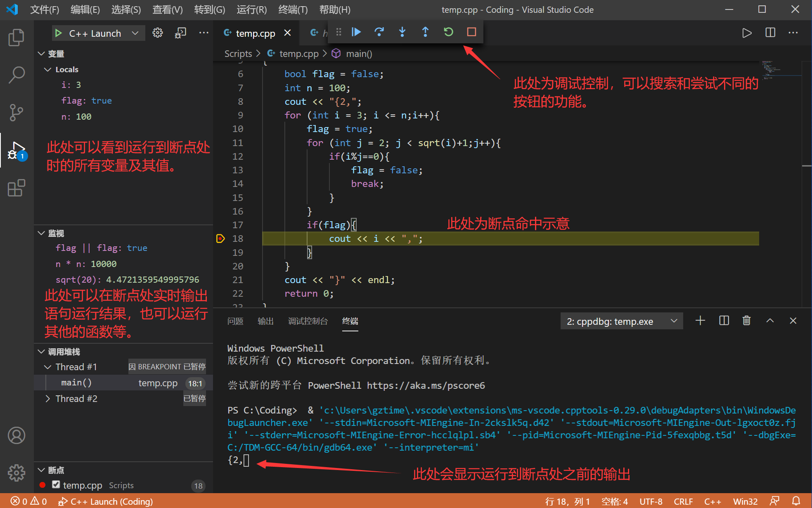The image size is (812, 508).
Task: Open the Source Control sidebar view
Action: pyautogui.click(x=17, y=112)
